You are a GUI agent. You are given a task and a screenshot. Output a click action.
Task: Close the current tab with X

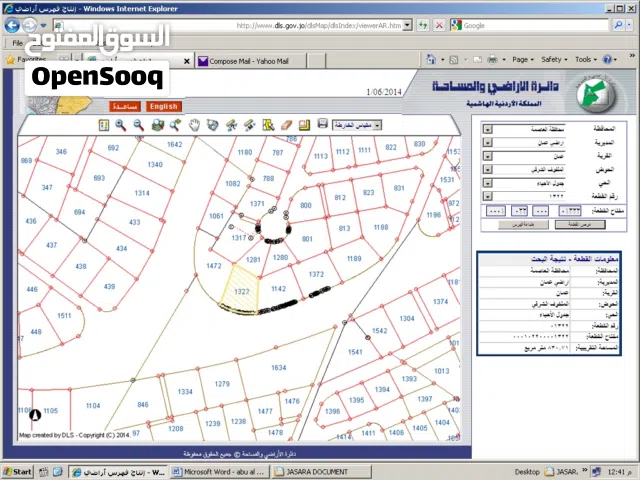[x=187, y=61]
